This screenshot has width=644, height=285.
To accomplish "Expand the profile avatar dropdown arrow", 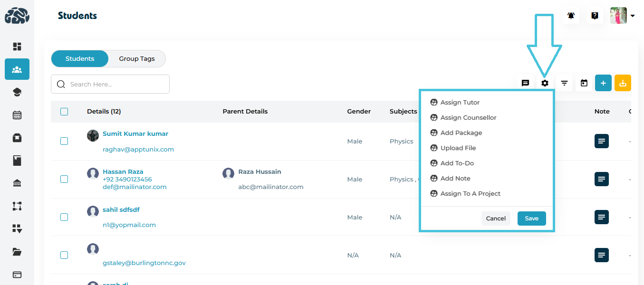I will (633, 16).
